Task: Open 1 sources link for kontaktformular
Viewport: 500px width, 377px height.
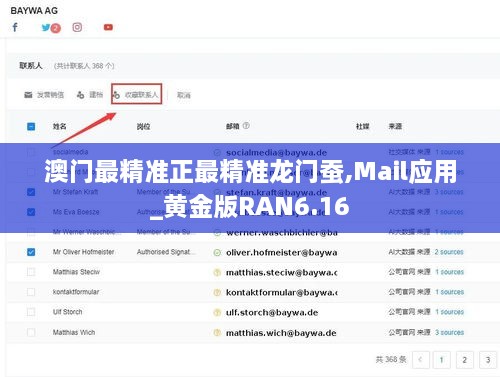Action: (449, 292)
